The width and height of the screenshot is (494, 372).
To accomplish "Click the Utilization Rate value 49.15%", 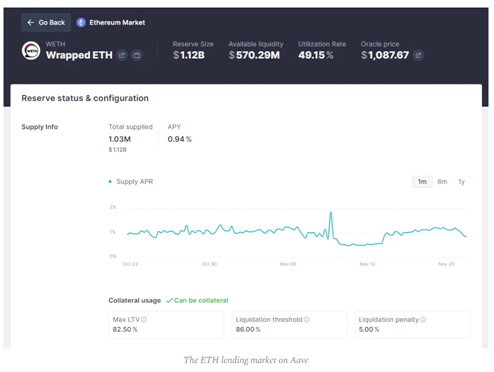I will point(316,55).
